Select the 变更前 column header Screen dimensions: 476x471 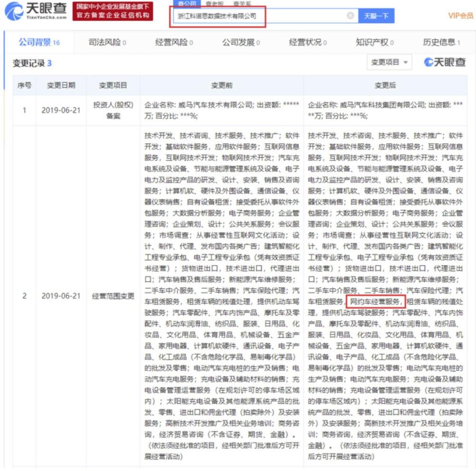(x=222, y=85)
